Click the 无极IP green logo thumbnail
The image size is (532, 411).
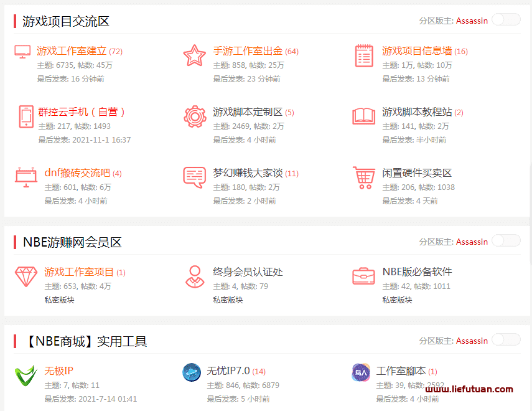[26, 375]
